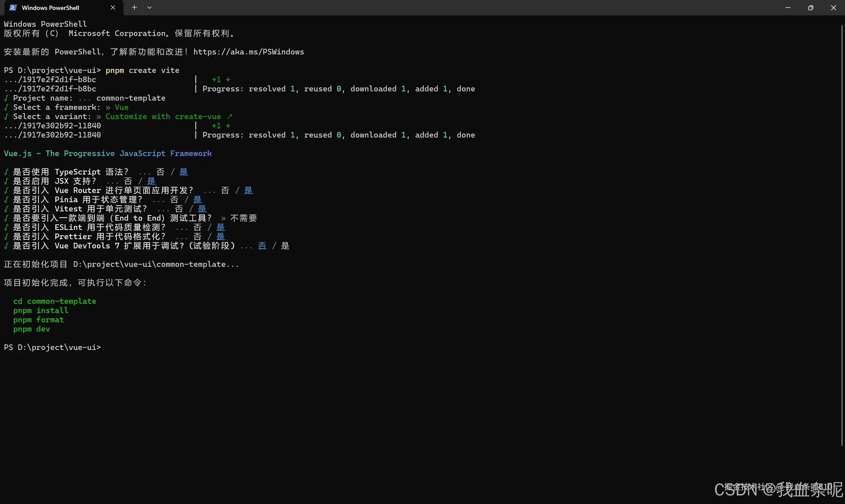The width and height of the screenshot is (845, 504).
Task: Click the 'cd common-template' command
Action: 55,301
